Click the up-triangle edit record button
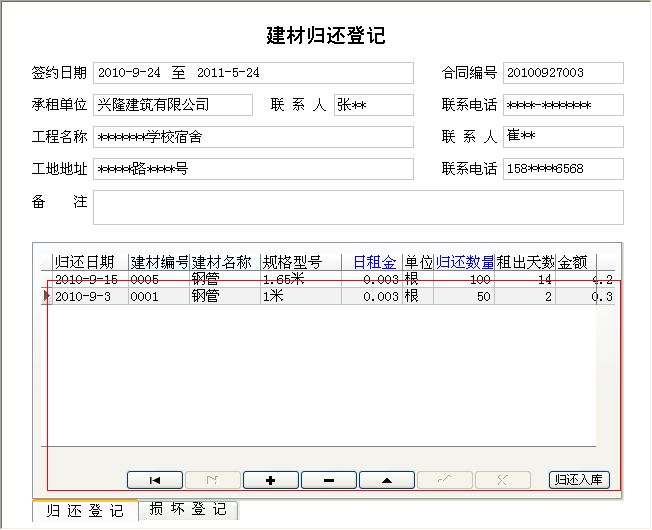The image size is (652, 530). [x=387, y=480]
